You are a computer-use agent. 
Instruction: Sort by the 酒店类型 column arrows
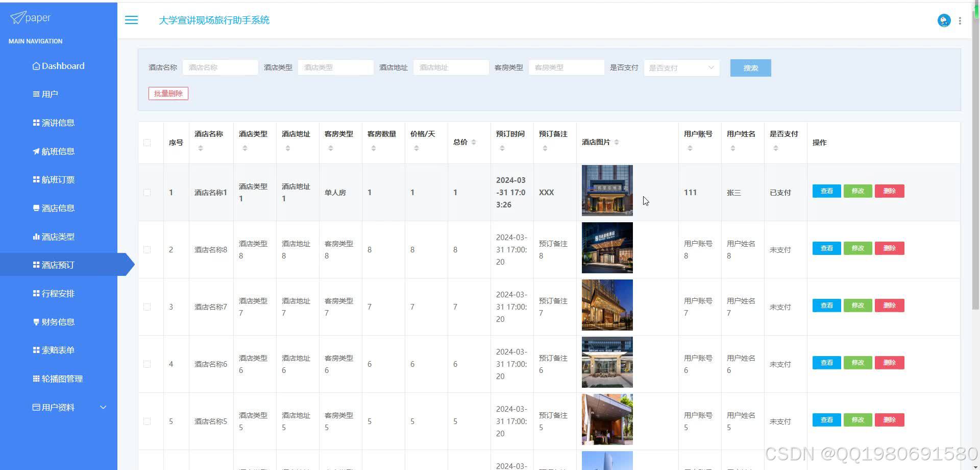click(x=245, y=148)
